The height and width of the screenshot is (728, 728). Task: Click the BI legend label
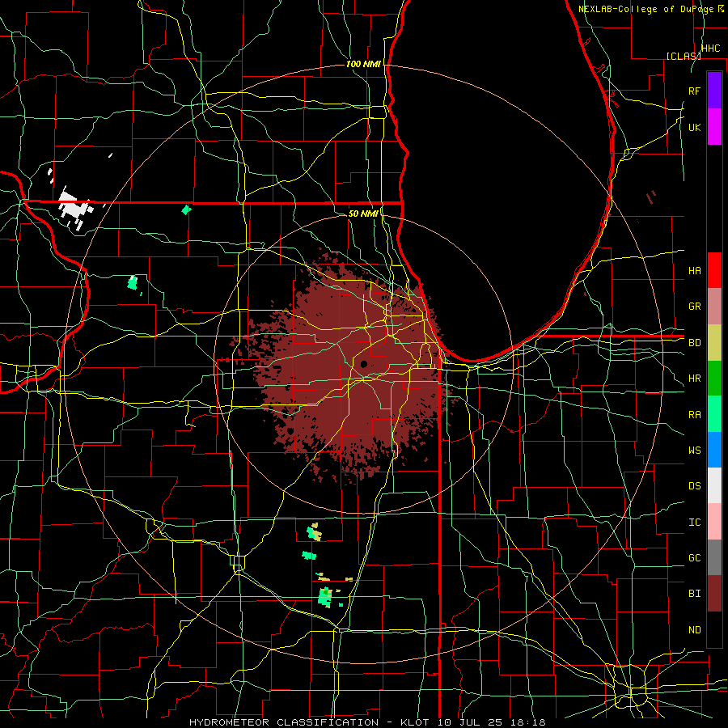694,594
